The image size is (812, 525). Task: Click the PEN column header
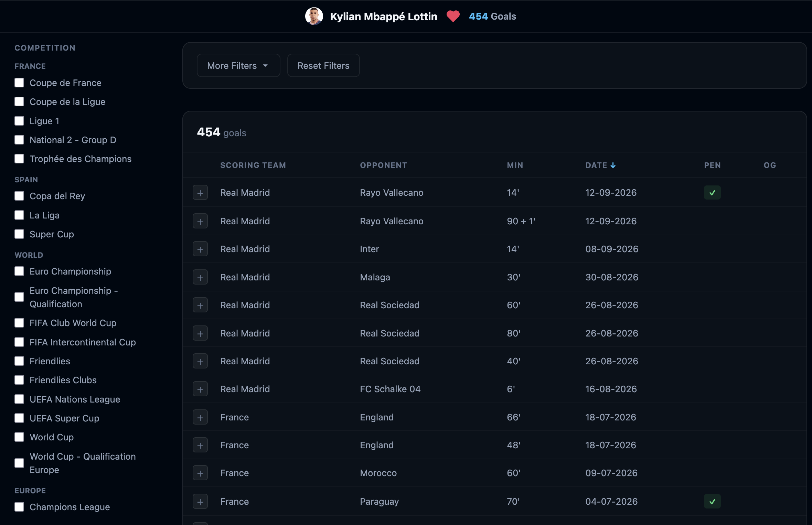[712, 165]
